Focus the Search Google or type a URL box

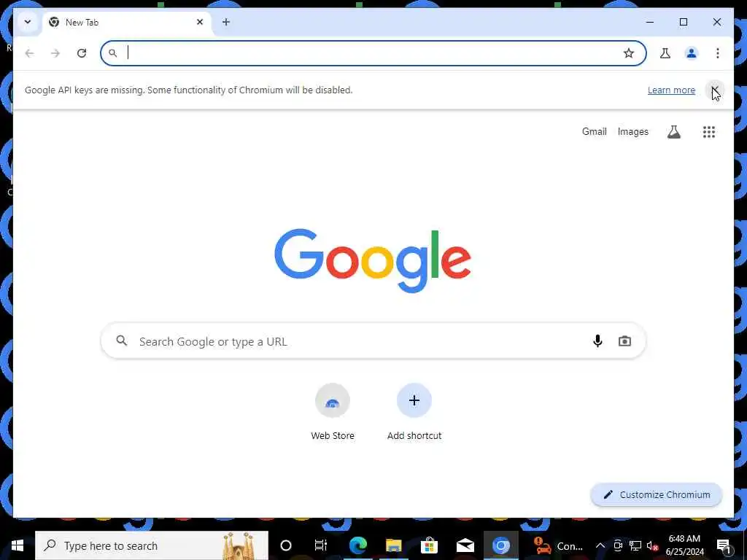373,341
